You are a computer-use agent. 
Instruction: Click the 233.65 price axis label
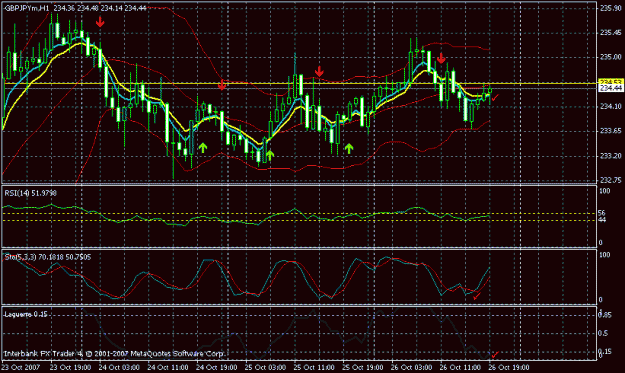pos(610,131)
